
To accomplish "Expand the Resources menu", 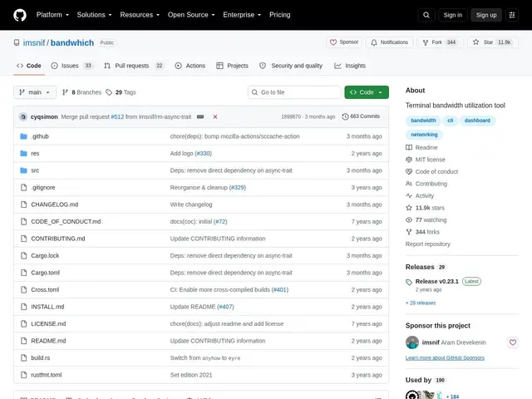I will point(140,15).
